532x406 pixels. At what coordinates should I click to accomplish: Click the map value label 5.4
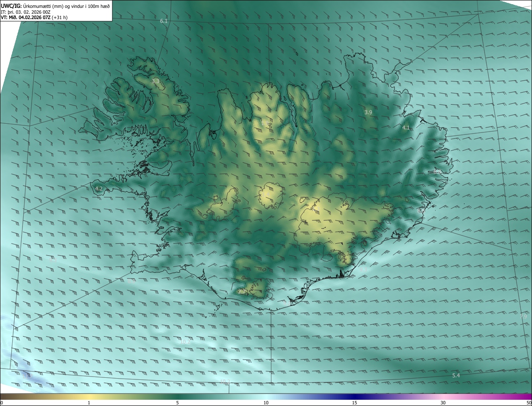[x=456, y=375]
